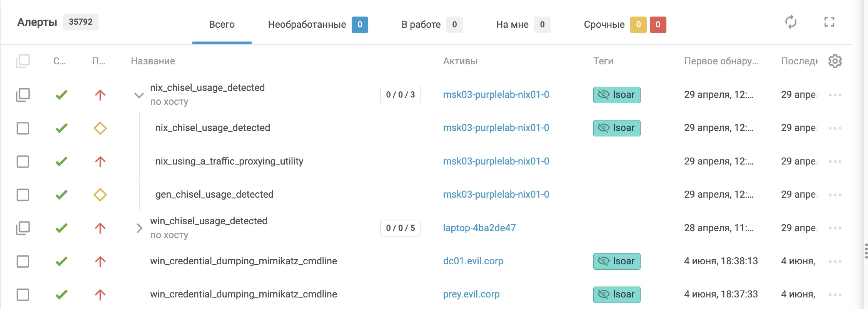This screenshot has width=868, height=309.
Task: Click the group icon for nix_chisel_usage_detected host group
Action: tap(23, 95)
